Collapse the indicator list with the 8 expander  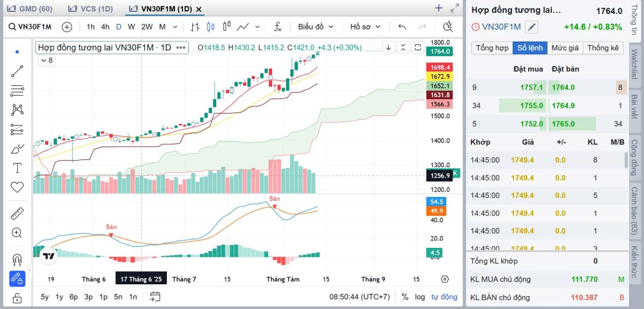46,61
